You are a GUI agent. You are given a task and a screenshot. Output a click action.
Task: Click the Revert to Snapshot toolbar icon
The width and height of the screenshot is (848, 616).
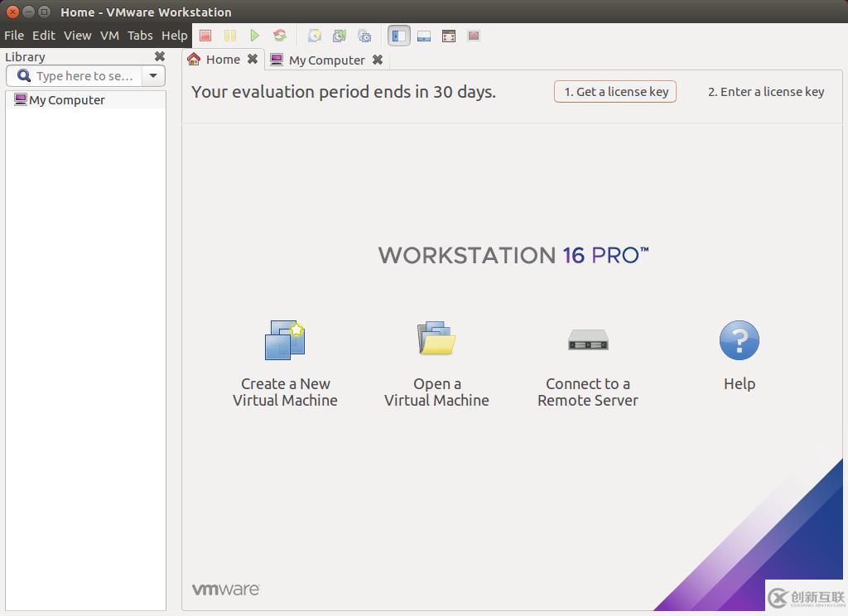(340, 36)
